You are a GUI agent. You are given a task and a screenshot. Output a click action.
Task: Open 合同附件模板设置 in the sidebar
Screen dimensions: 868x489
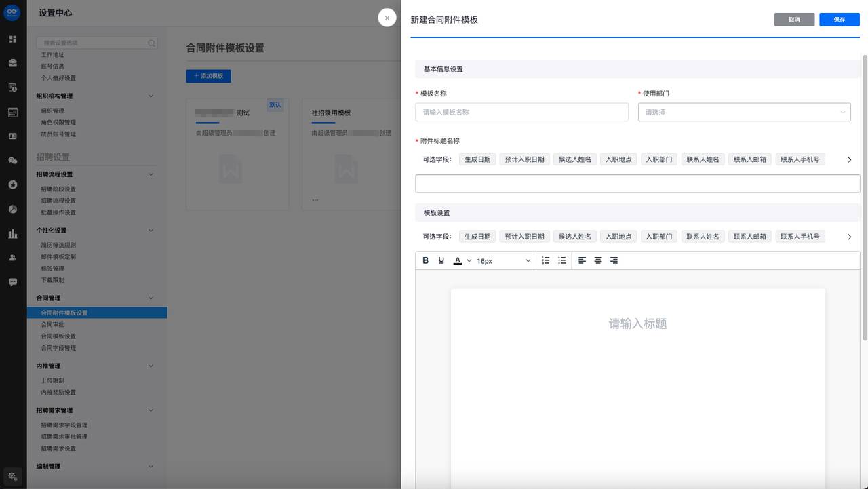97,313
